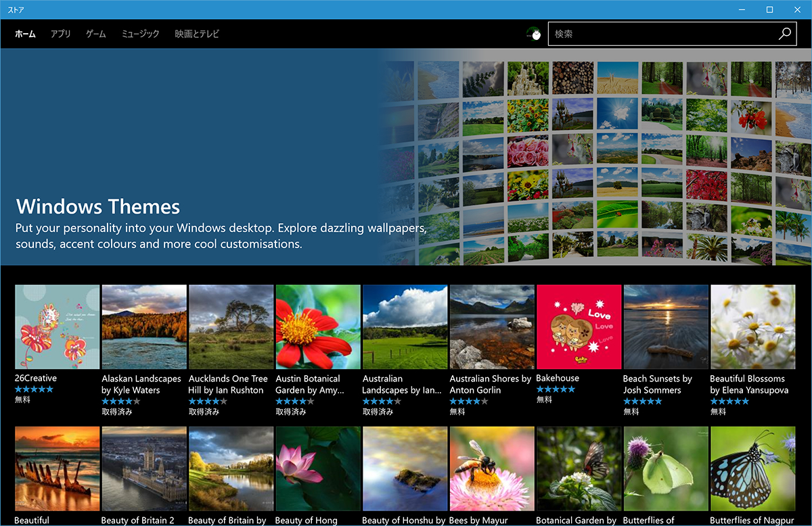This screenshot has height=526, width=812.
Task: Click Beautiful Blossoms by Elena Yansupova title
Action: 749,384
